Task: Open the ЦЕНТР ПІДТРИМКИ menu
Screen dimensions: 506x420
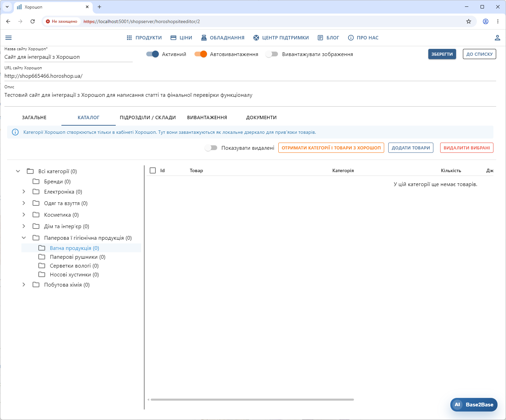Action: point(281,38)
